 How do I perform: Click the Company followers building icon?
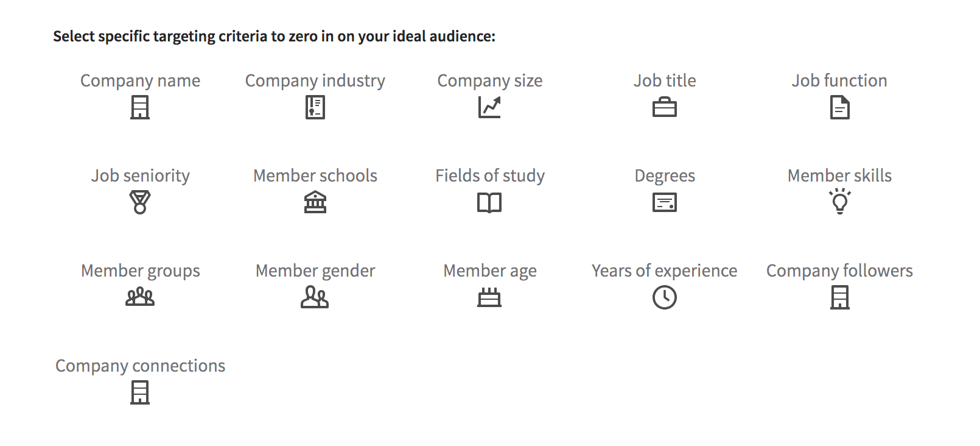(839, 298)
